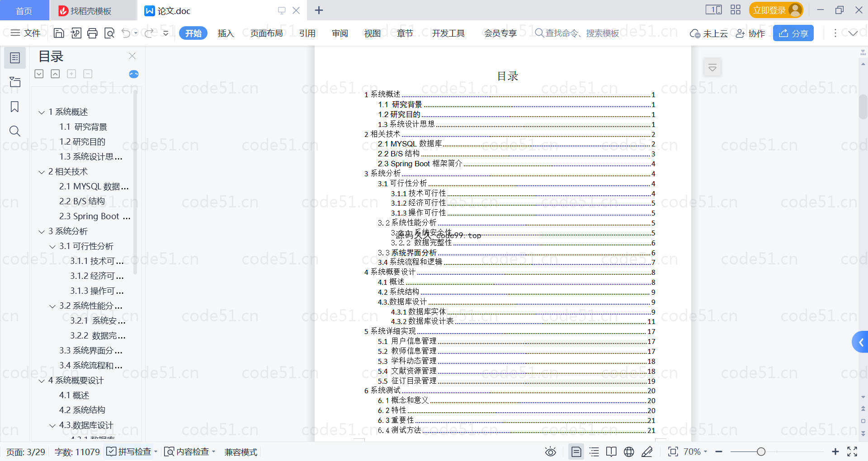Open bookmarks sidebar icon

click(x=15, y=107)
